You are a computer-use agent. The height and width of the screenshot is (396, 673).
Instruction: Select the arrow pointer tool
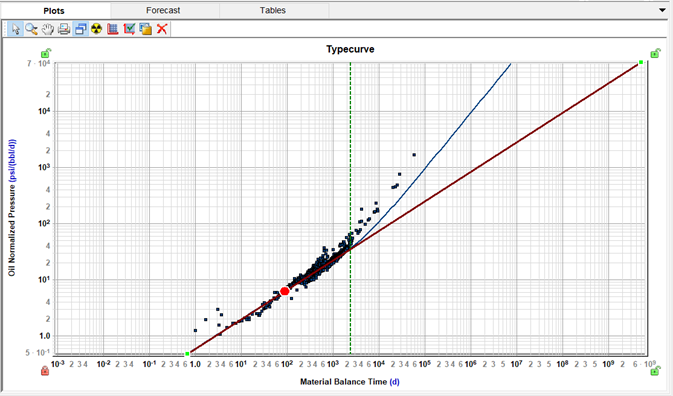[x=15, y=29]
